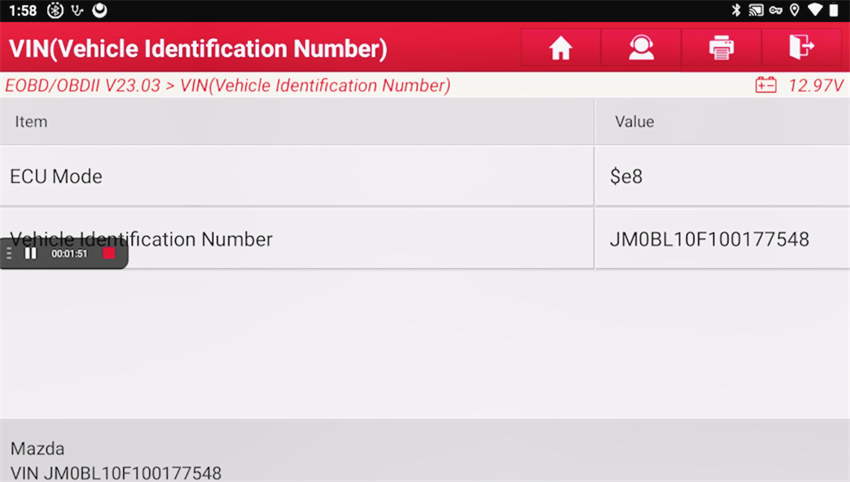Tap the location status bar icon
Image resolution: width=850 pixels, height=482 pixels.
point(795,10)
